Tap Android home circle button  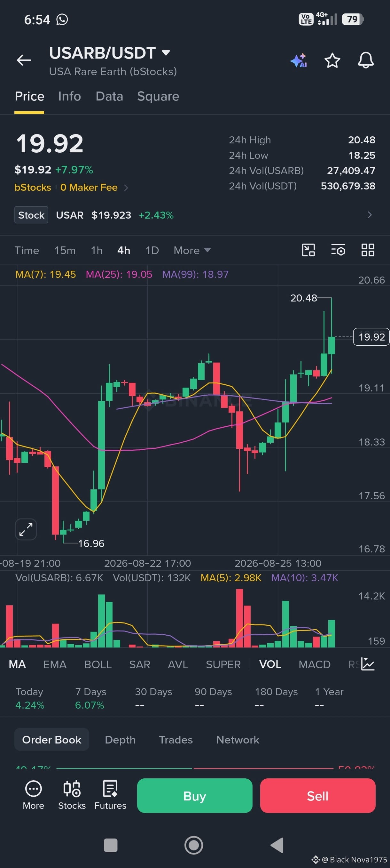point(194,845)
